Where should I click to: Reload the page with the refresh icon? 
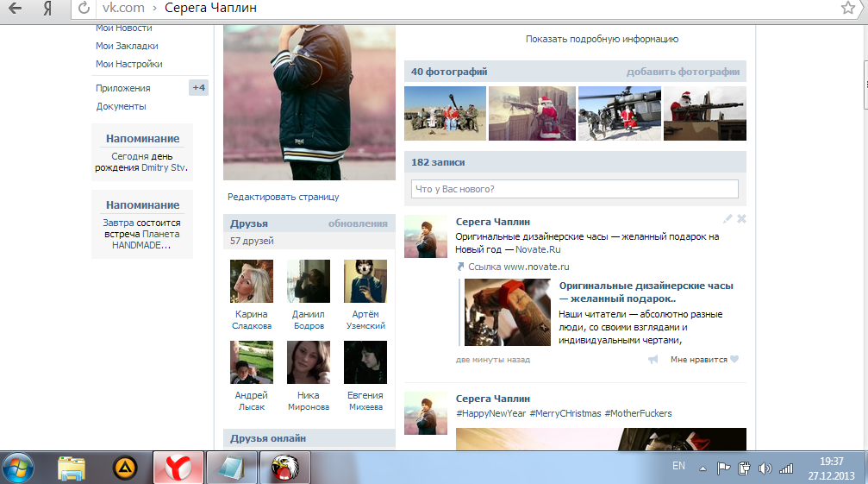[84, 8]
